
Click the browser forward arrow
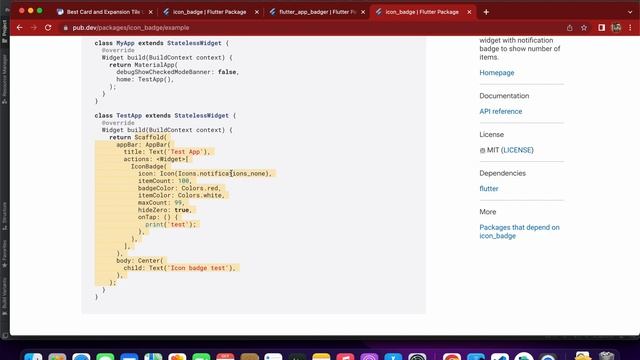click(x=34, y=28)
